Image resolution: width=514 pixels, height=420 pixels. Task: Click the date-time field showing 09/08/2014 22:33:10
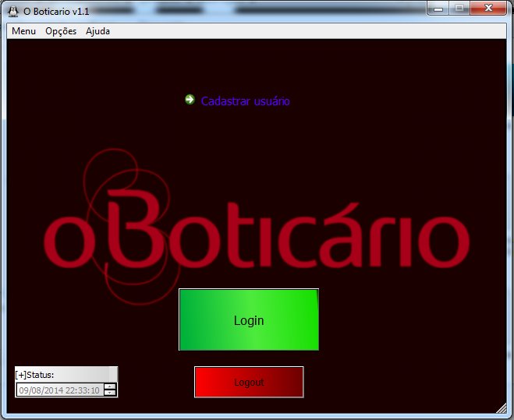[60, 390]
